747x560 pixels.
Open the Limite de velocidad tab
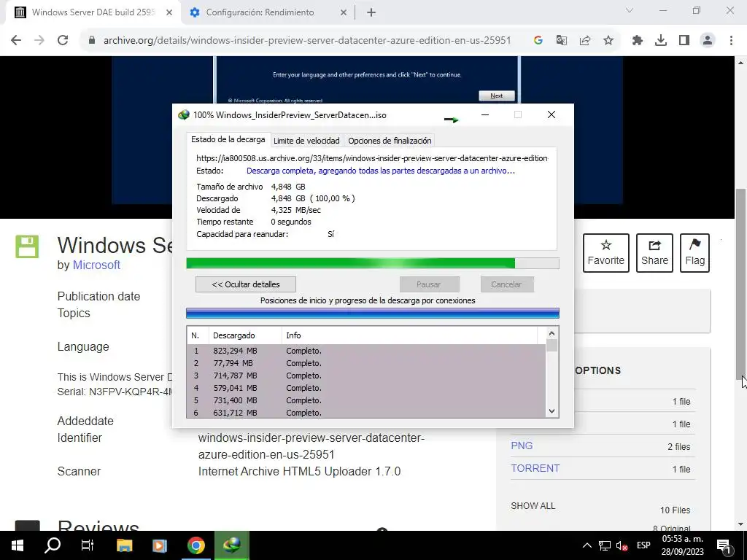(x=306, y=141)
